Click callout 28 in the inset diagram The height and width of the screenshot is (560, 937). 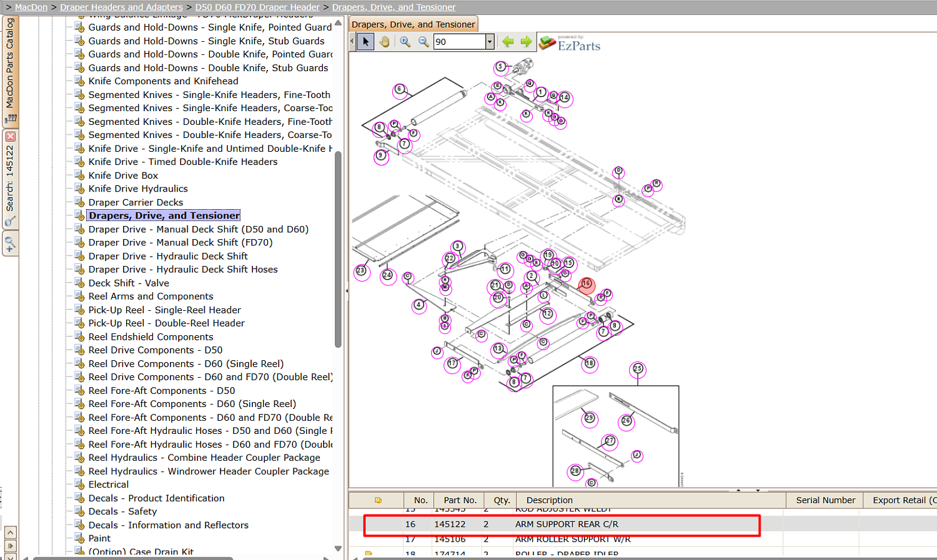[x=575, y=471]
